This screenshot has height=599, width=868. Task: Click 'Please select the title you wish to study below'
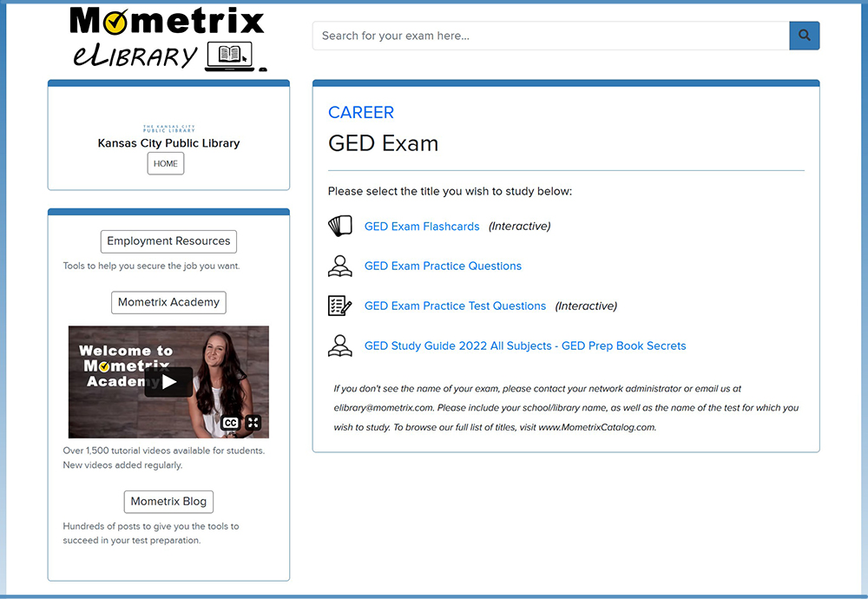450,191
